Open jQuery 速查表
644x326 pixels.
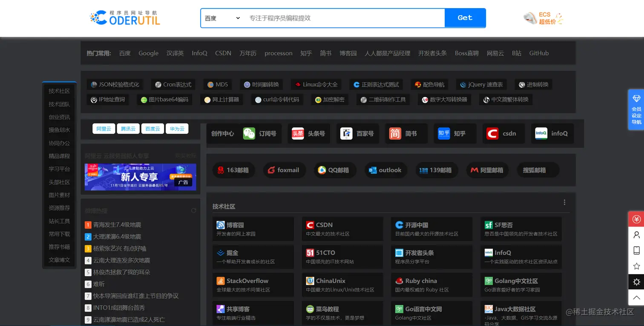coord(481,84)
